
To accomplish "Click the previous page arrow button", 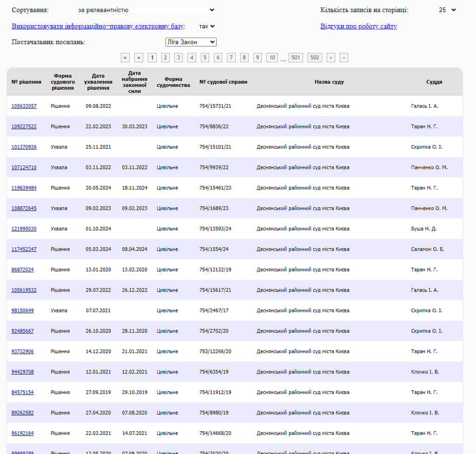I will 139,58.
